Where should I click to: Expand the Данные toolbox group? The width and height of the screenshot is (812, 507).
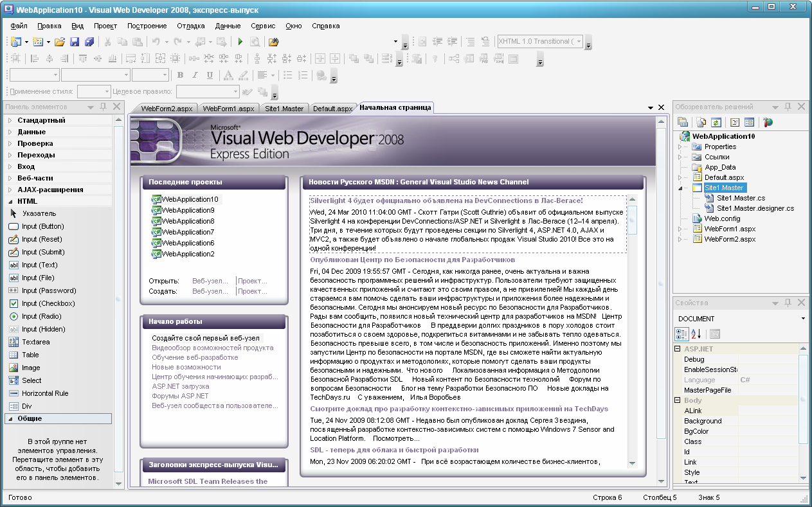pos(10,132)
